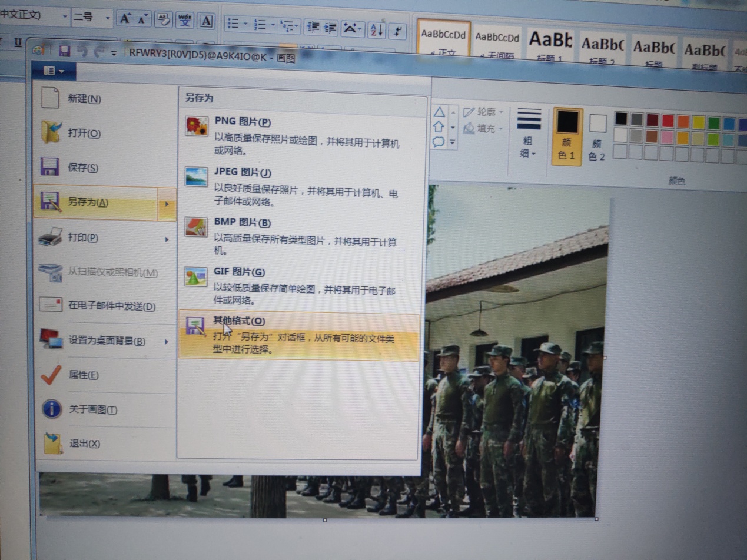Apply the 正文 style in Word gallery
This screenshot has width=747, height=560.
click(444, 38)
